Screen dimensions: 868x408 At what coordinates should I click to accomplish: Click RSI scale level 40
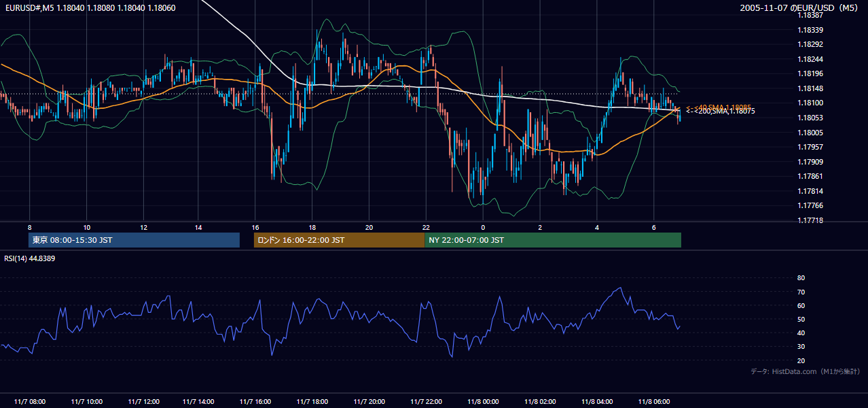(x=801, y=333)
